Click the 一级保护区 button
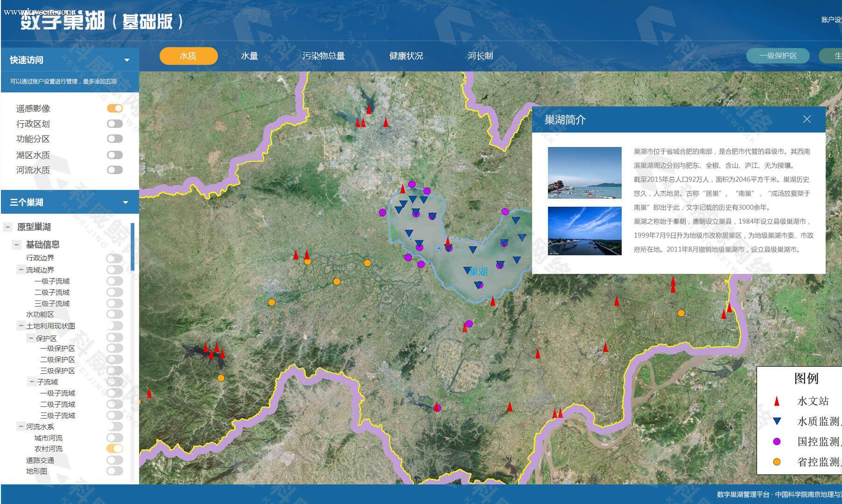842x504 pixels. pyautogui.click(x=778, y=56)
